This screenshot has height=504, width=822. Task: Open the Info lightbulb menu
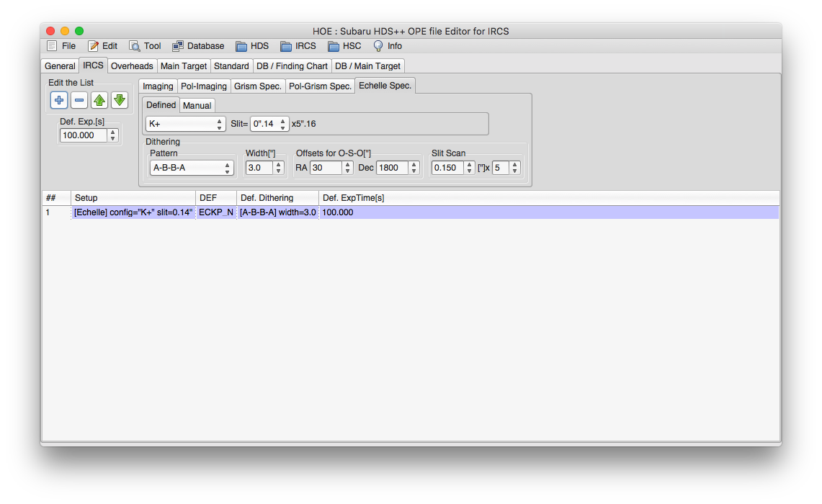click(x=388, y=46)
